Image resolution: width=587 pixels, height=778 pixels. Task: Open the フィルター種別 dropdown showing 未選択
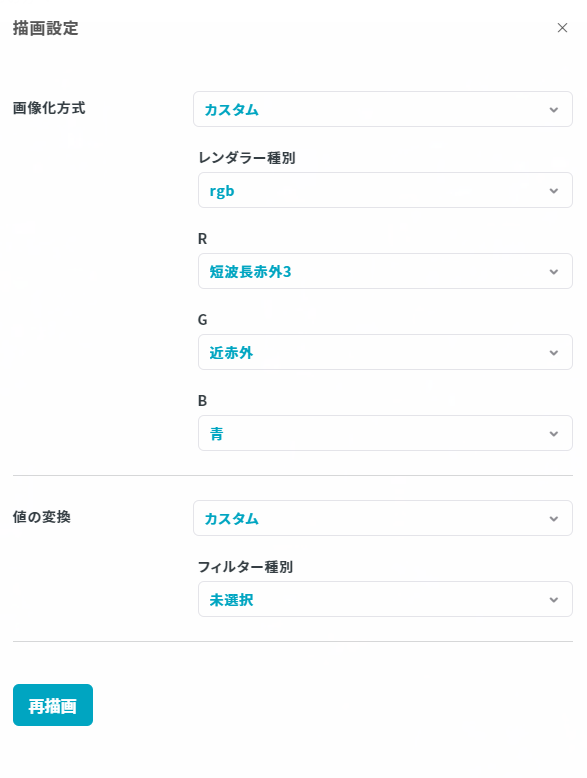click(x=385, y=599)
